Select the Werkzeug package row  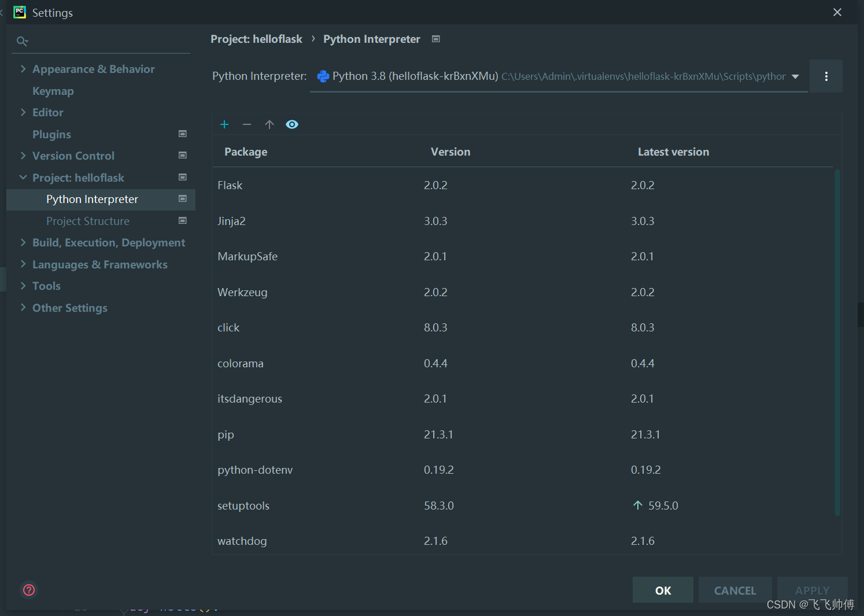[523, 292]
